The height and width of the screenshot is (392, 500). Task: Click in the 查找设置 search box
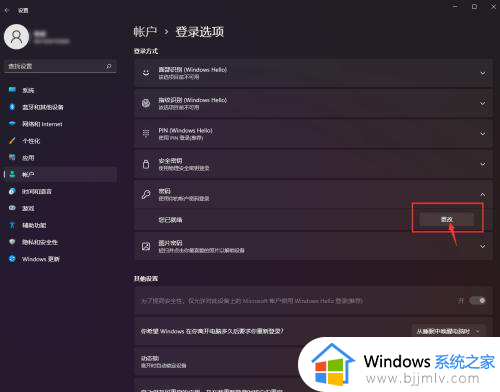60,66
